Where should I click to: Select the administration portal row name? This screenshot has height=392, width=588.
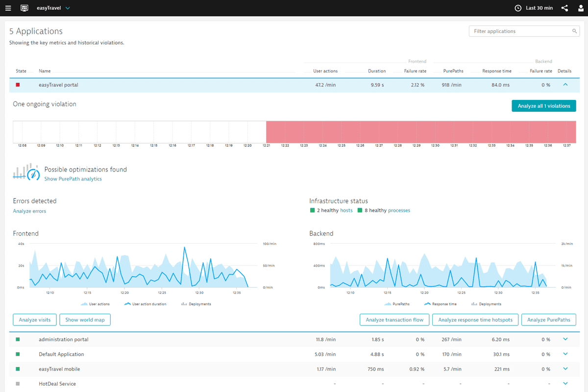pyautogui.click(x=64, y=339)
